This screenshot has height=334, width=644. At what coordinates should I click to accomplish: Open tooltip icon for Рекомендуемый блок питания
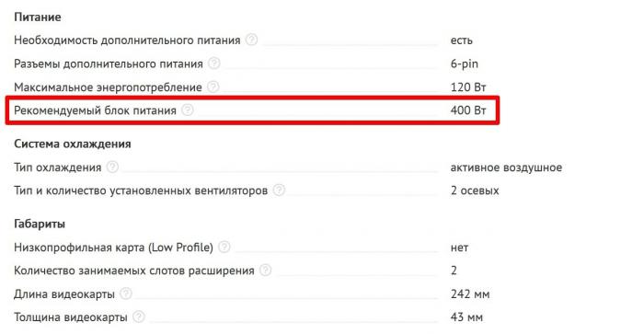[188, 110]
